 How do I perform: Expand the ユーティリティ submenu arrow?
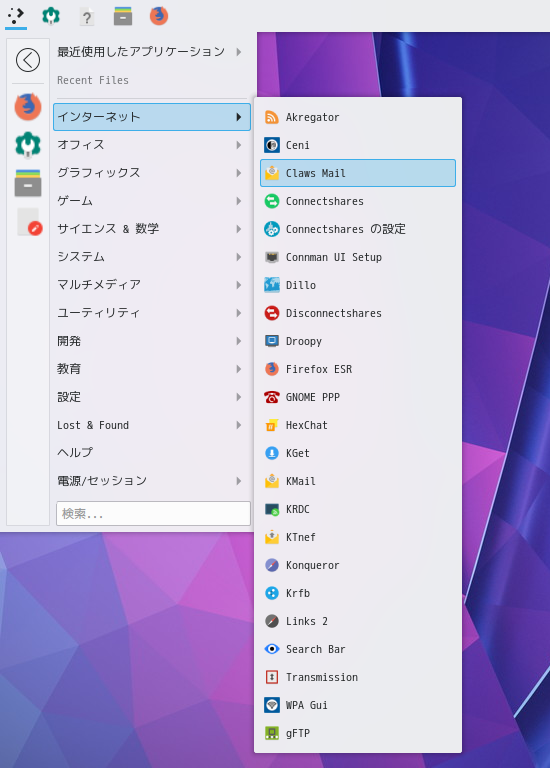tap(239, 313)
